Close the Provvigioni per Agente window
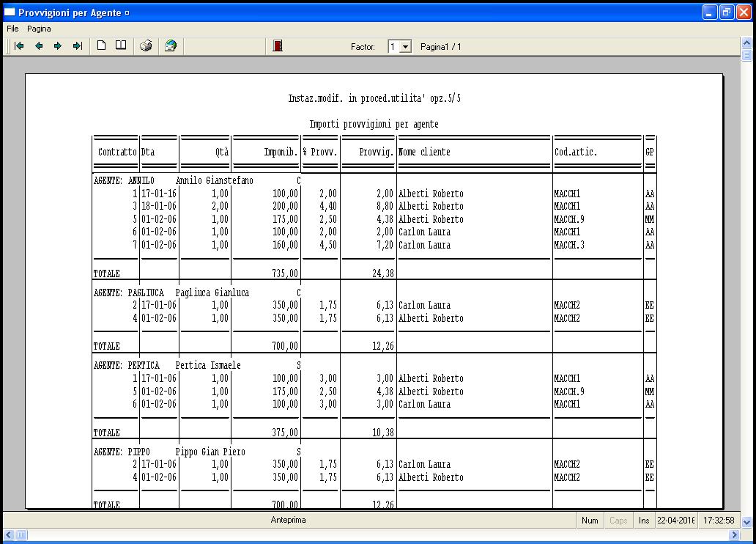Viewport: 756px width, 544px height. pyautogui.click(x=744, y=12)
